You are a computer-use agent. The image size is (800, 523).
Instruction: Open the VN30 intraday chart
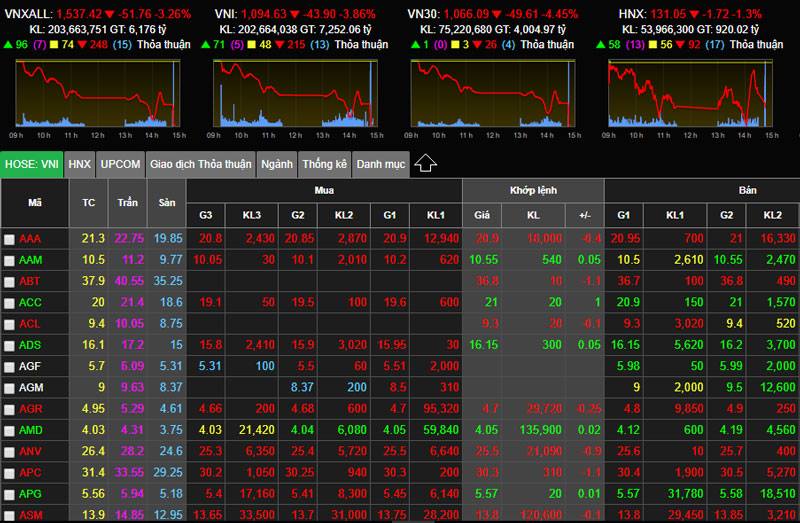pos(493,94)
